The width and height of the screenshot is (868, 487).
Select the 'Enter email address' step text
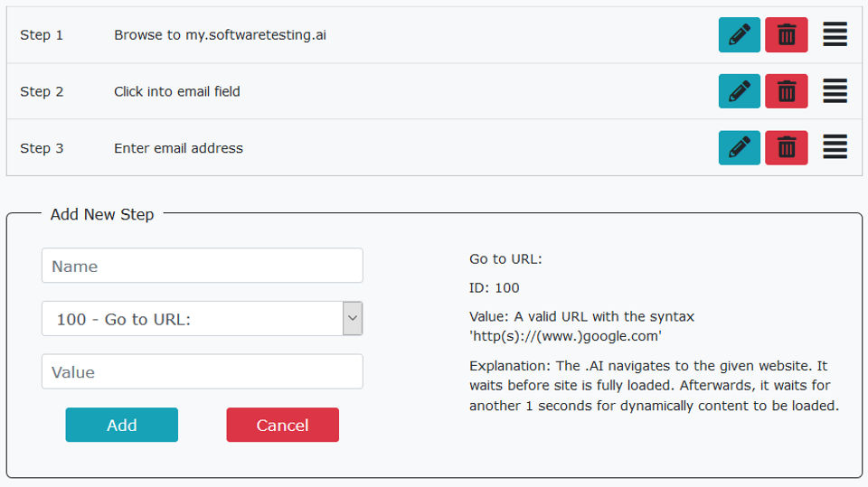(178, 148)
